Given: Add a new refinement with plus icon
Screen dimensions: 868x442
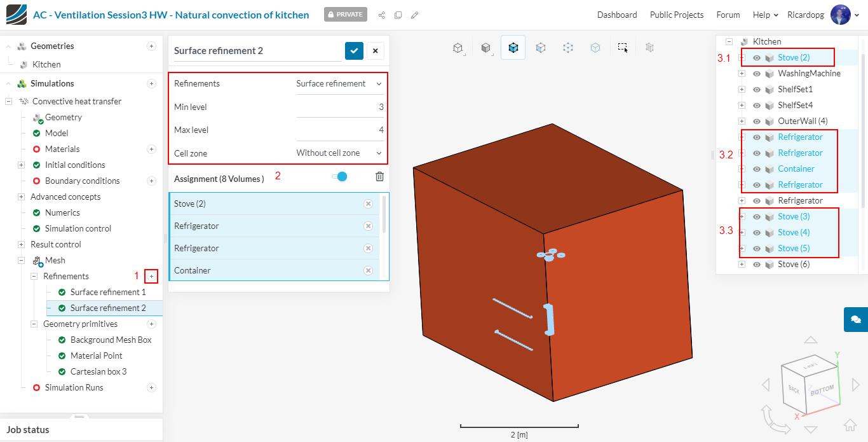Looking at the screenshot, I should coord(151,276).
